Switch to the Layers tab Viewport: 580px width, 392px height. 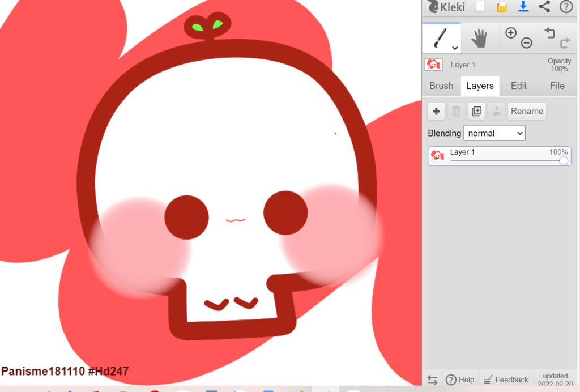pyautogui.click(x=480, y=86)
